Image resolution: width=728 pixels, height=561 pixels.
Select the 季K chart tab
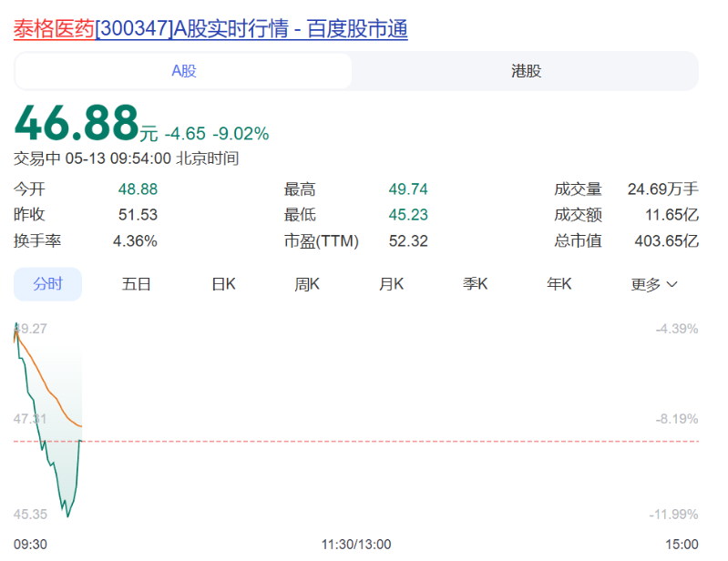coord(475,284)
